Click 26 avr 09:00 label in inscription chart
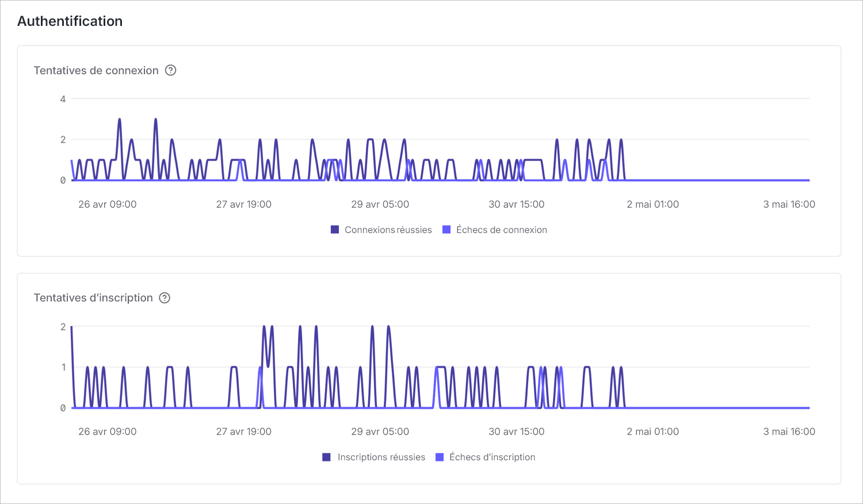The image size is (863, 504). click(x=108, y=432)
